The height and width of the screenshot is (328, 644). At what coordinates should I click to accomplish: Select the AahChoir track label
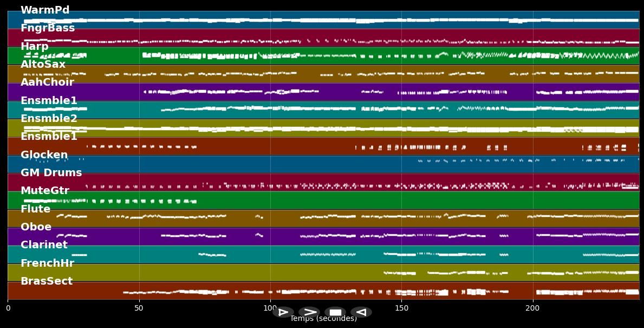47,82
